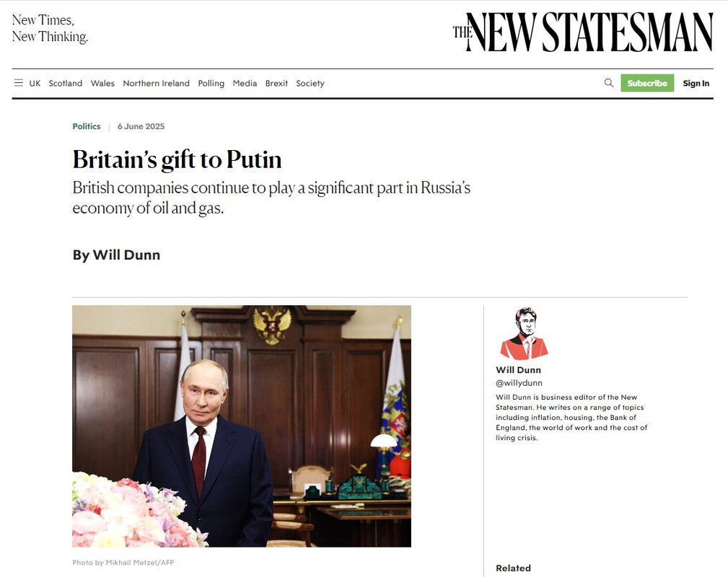This screenshot has width=728, height=577.
Task: Click The New Statesman logo
Action: [x=583, y=32]
